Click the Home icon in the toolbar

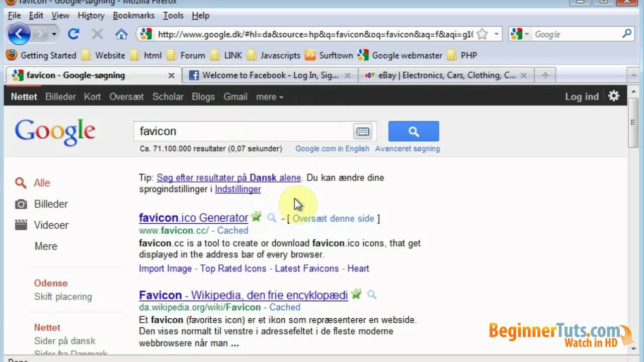point(121,34)
